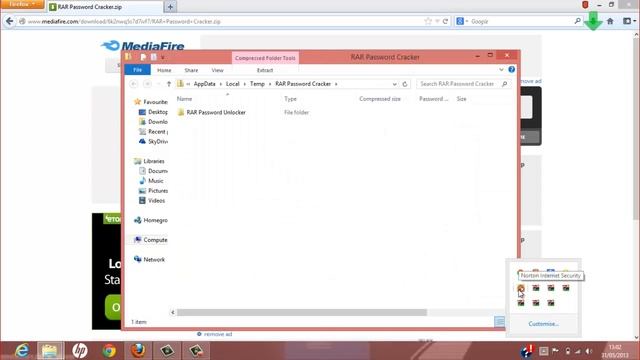Open Firefox from the taskbar
The width and height of the screenshot is (640, 360).
point(138,351)
